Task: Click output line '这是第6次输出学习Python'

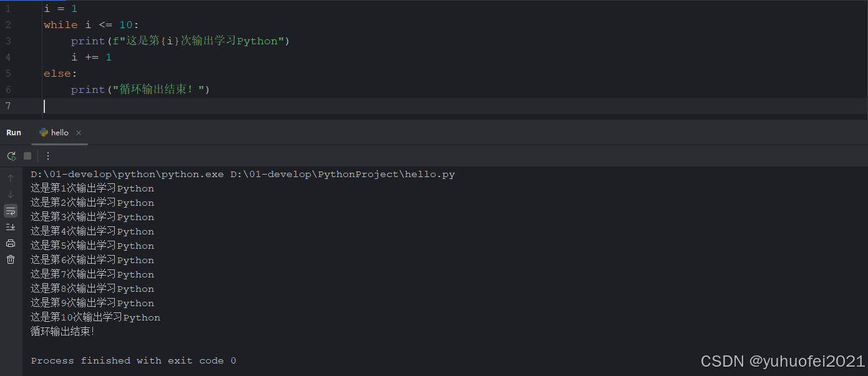Action: [x=92, y=260]
